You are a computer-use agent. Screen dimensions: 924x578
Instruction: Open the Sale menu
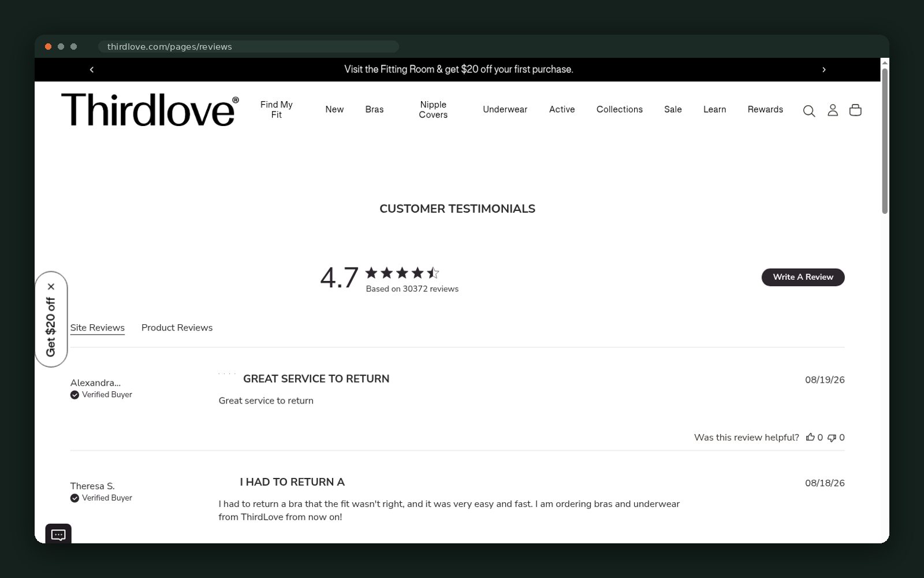(673, 109)
